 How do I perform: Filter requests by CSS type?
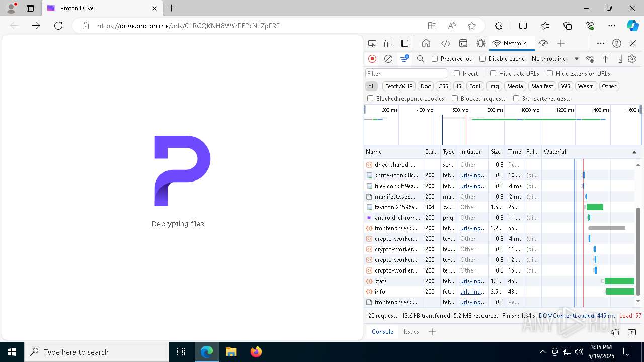(443, 86)
